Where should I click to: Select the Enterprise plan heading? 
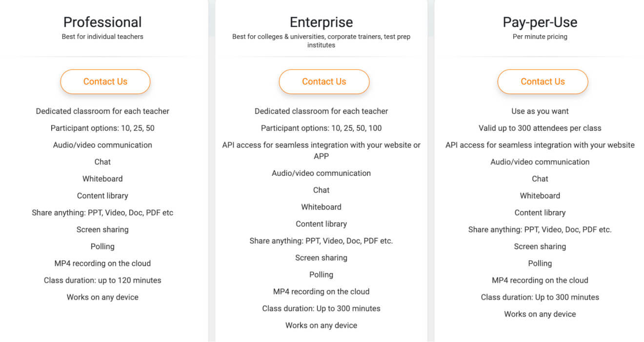321,22
